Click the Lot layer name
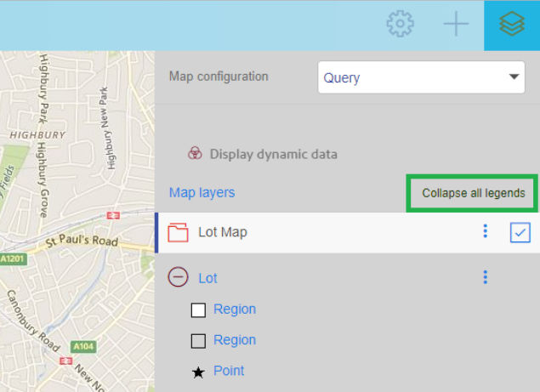This screenshot has width=540, height=392. coord(207,278)
